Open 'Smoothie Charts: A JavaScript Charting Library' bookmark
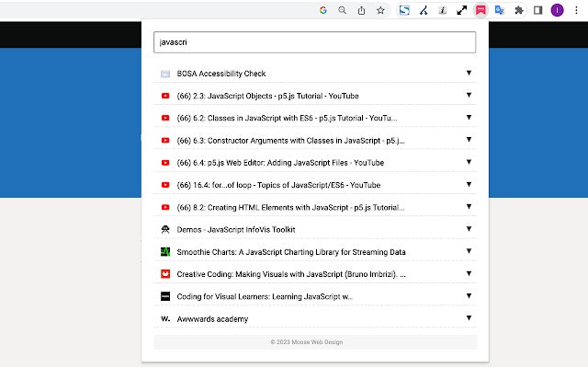The width and height of the screenshot is (588, 368). pyautogui.click(x=291, y=252)
